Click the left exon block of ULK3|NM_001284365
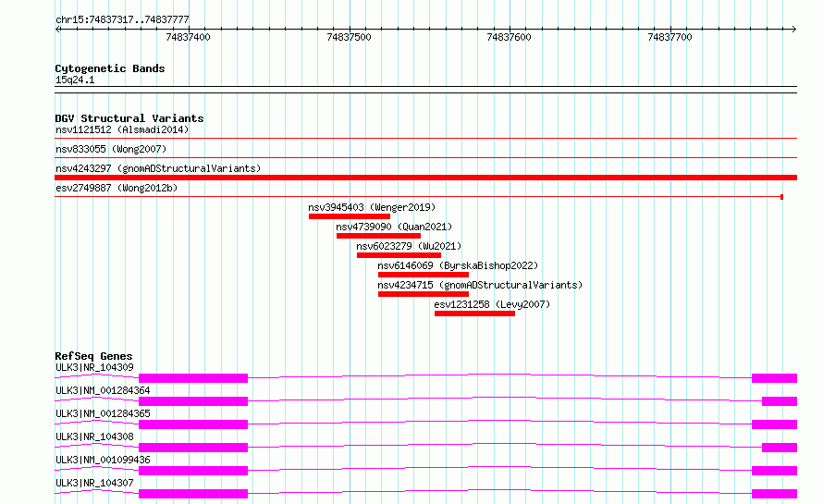Viewport: 823px width, 504px height. (x=193, y=424)
